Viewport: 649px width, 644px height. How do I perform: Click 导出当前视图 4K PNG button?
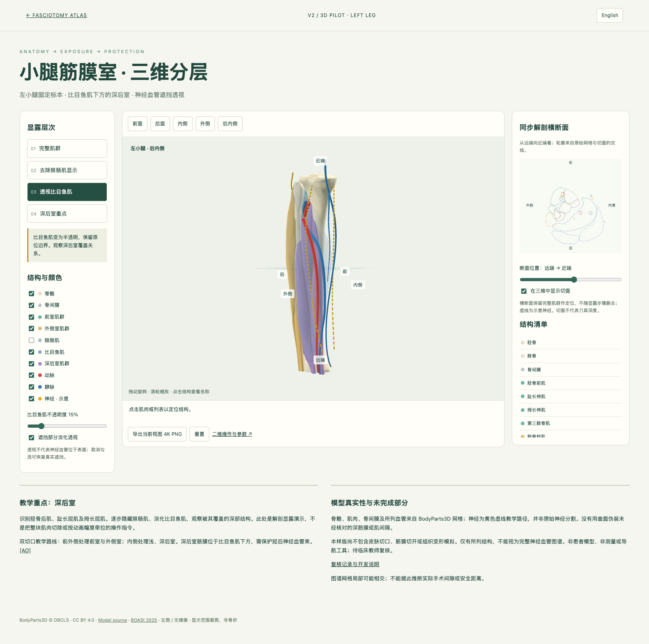[x=157, y=434]
